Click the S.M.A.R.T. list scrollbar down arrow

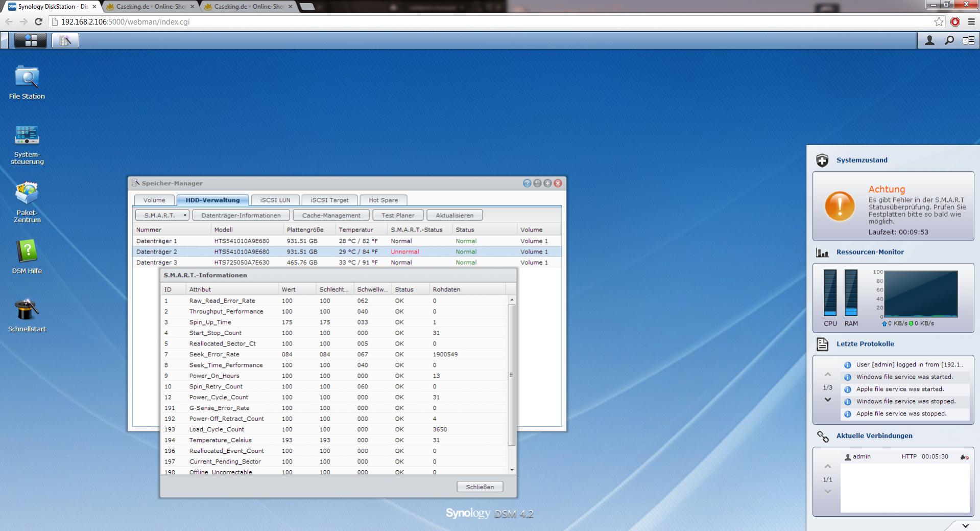[x=511, y=470]
